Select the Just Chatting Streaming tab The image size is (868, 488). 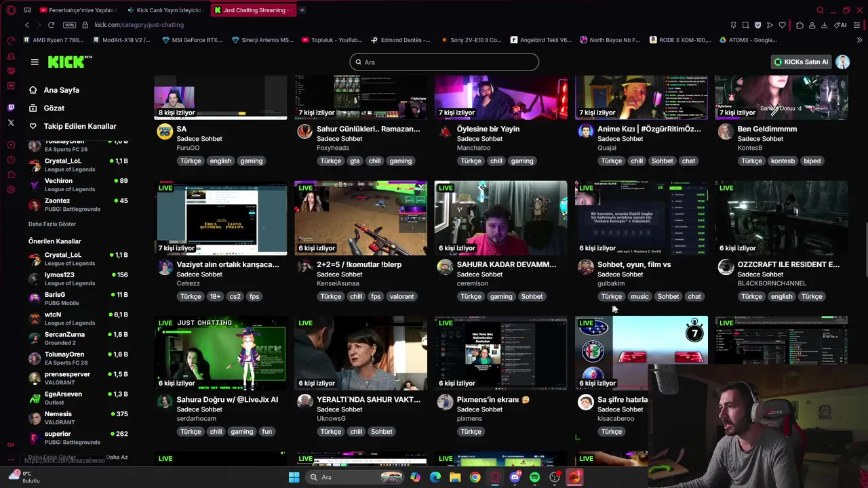tap(252, 10)
